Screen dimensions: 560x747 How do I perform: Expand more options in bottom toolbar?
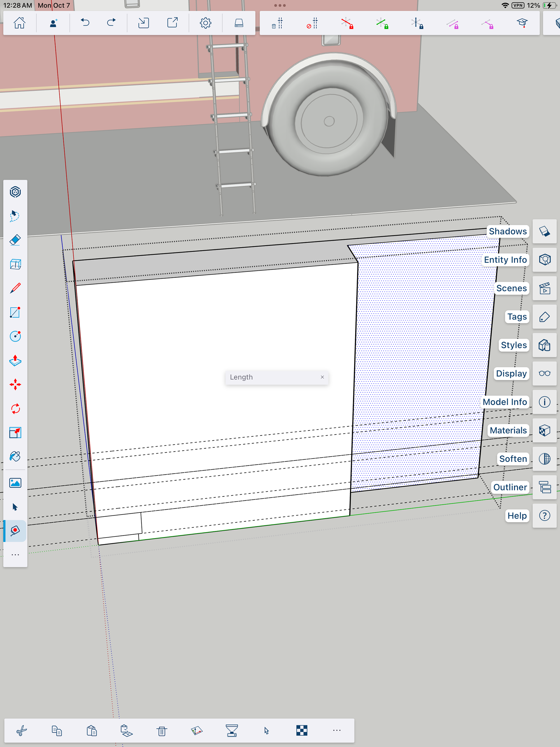point(337,730)
